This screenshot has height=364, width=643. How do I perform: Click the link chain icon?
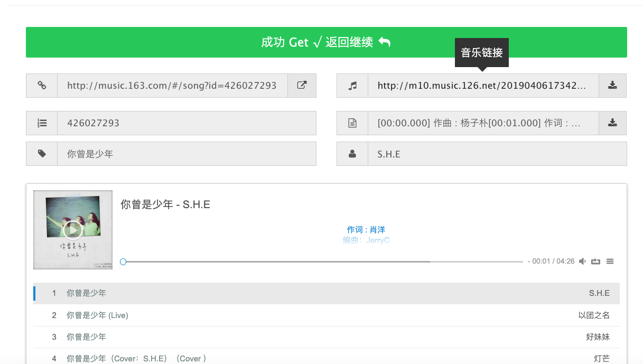pos(42,86)
